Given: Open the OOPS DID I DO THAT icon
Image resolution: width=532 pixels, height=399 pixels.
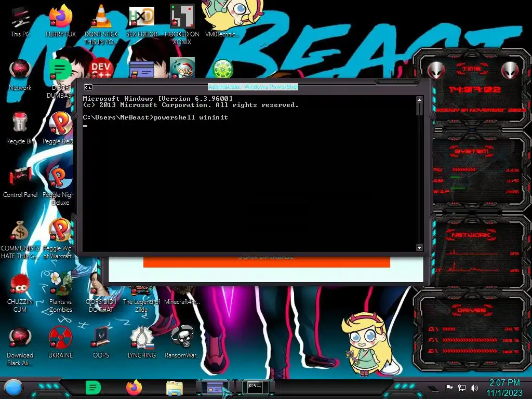Looking at the screenshot, I should coord(101,294).
